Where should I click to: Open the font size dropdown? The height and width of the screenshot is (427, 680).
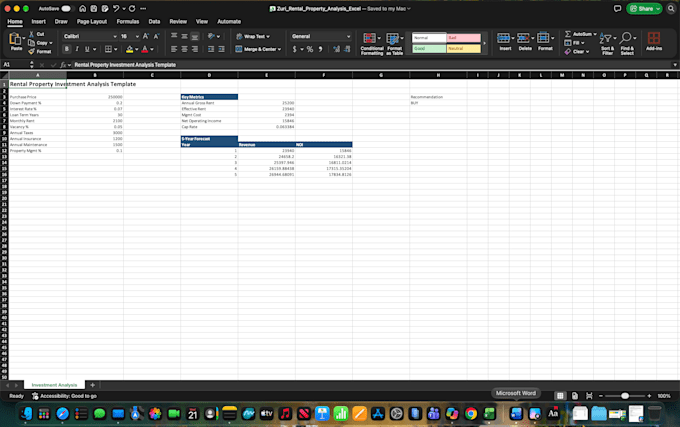click(137, 36)
